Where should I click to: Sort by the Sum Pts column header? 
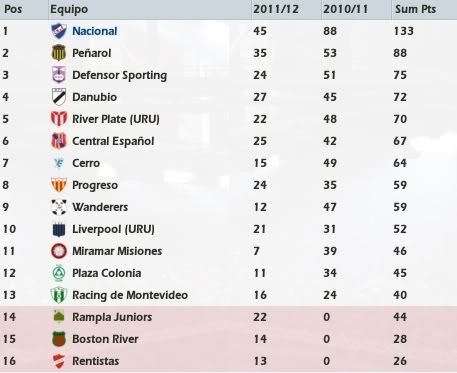(x=416, y=9)
